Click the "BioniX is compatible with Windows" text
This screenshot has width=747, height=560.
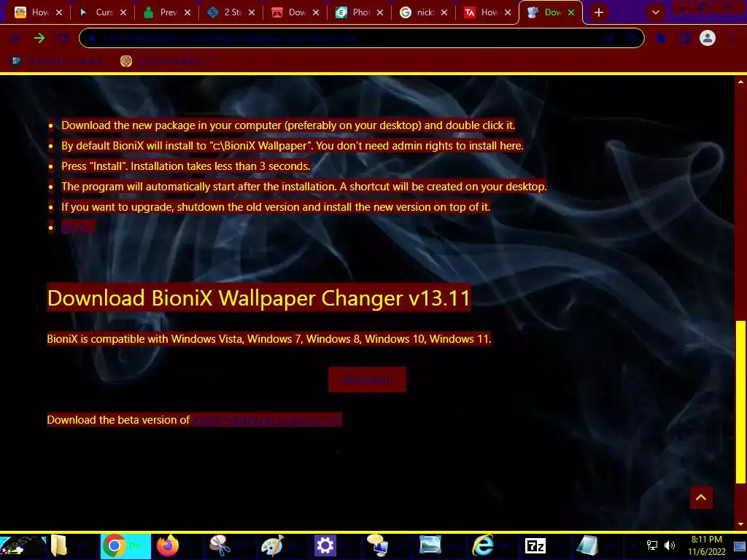[x=269, y=339]
